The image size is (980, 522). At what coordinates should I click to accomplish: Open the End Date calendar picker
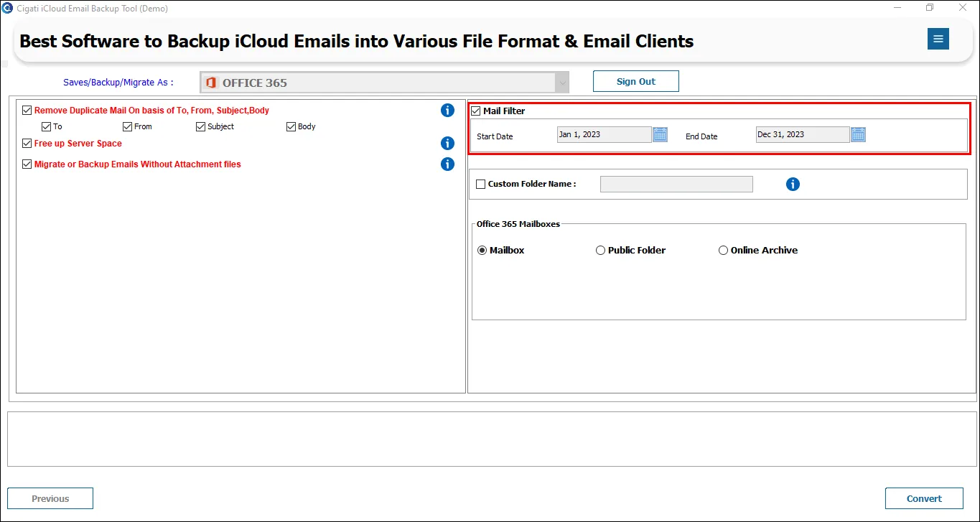pos(859,134)
